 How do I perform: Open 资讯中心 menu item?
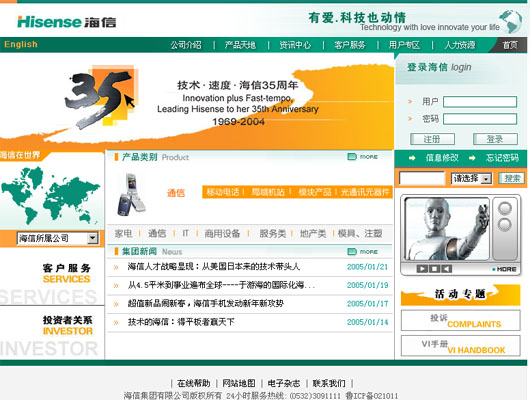[295, 45]
